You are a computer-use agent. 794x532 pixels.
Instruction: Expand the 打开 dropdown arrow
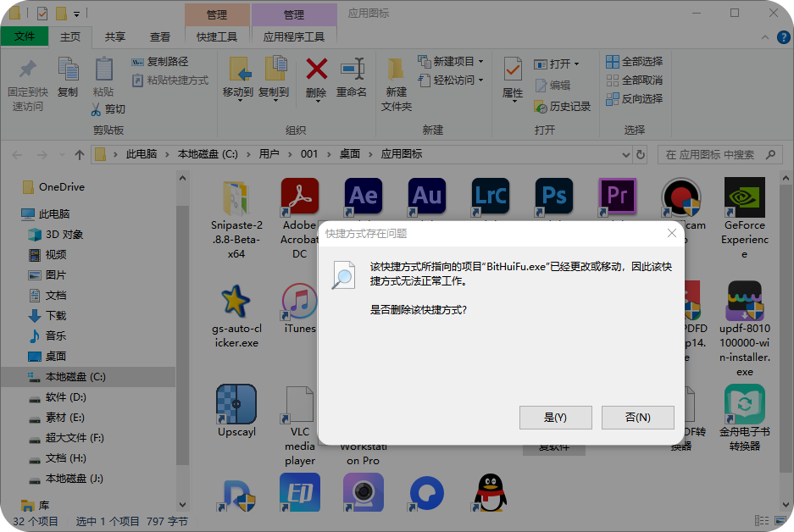(x=577, y=64)
